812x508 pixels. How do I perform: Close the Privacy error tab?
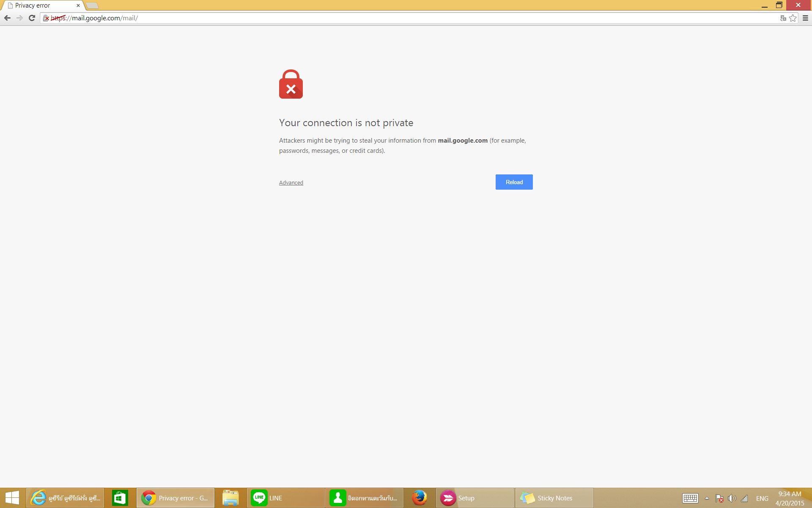(78, 6)
